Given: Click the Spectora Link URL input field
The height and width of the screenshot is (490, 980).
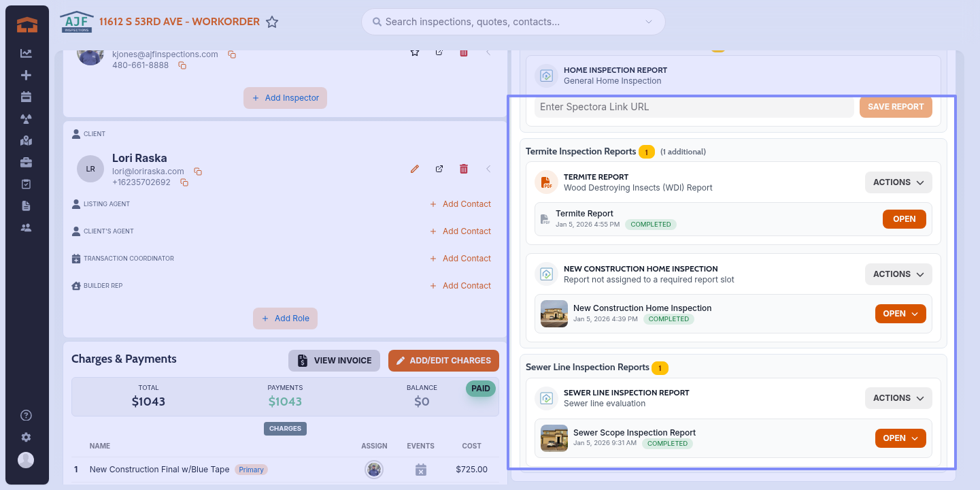Looking at the screenshot, I should coord(693,107).
